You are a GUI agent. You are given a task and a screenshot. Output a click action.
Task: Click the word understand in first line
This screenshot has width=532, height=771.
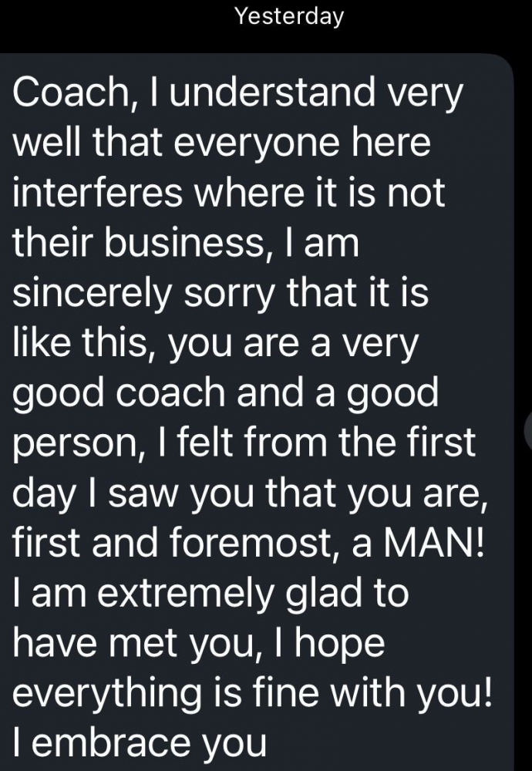coord(273,93)
